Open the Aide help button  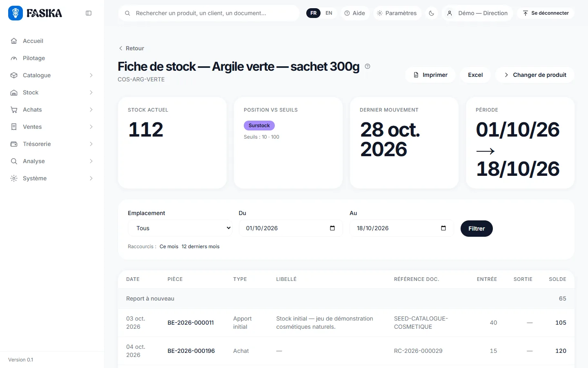click(355, 13)
